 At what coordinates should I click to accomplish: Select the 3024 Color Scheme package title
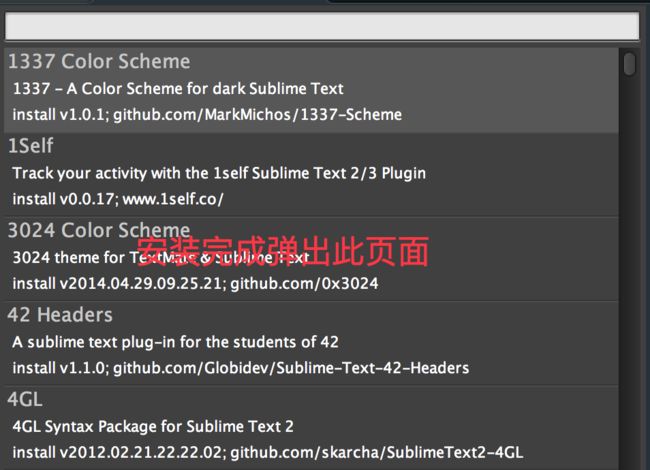pos(99,230)
